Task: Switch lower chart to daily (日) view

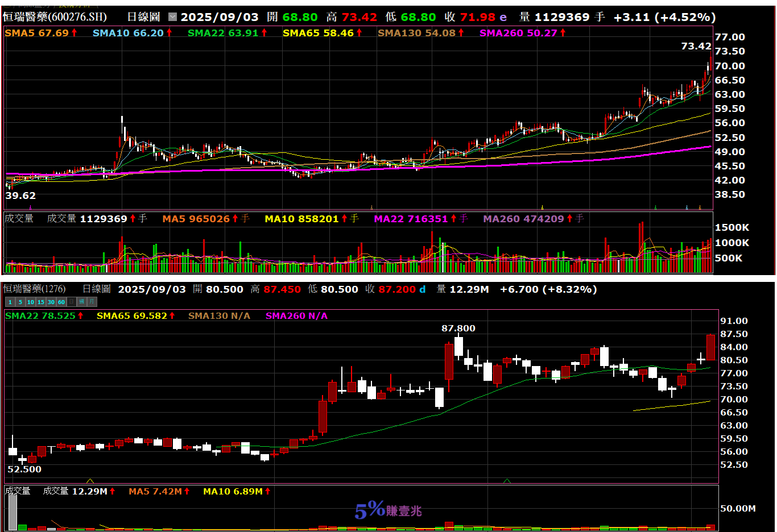Action: [x=72, y=302]
